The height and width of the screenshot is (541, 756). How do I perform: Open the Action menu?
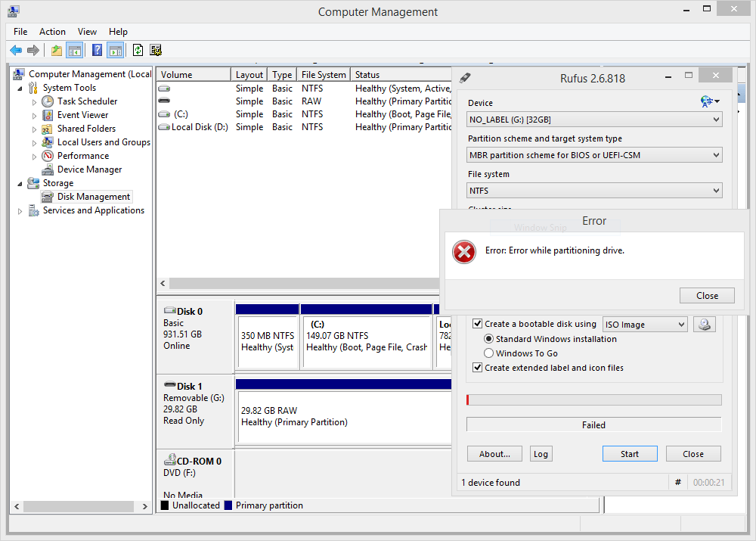tap(52, 32)
